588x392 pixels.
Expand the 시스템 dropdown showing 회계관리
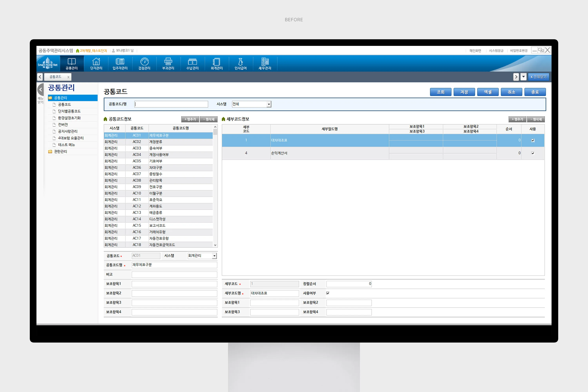tap(214, 256)
